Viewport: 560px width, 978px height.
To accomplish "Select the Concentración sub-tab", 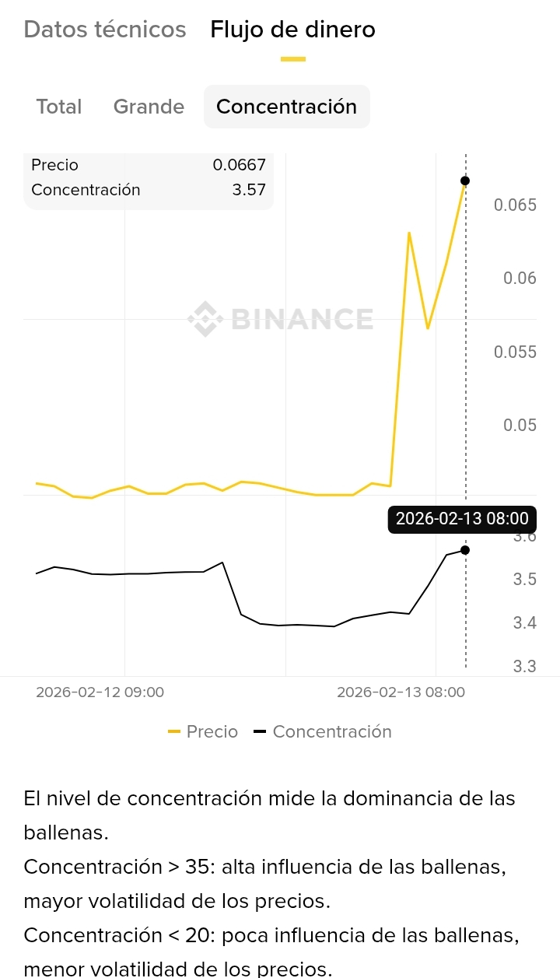I will tap(286, 107).
